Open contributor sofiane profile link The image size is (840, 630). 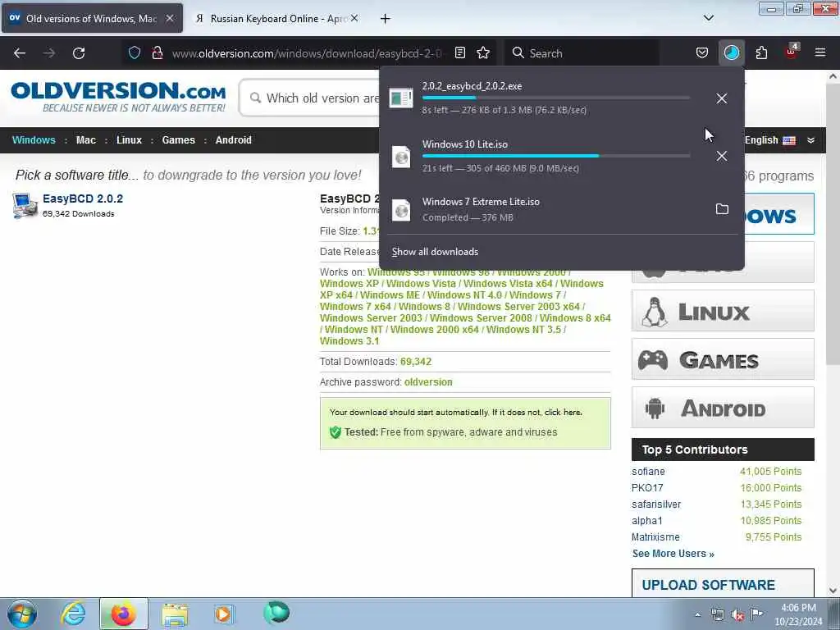coord(648,472)
